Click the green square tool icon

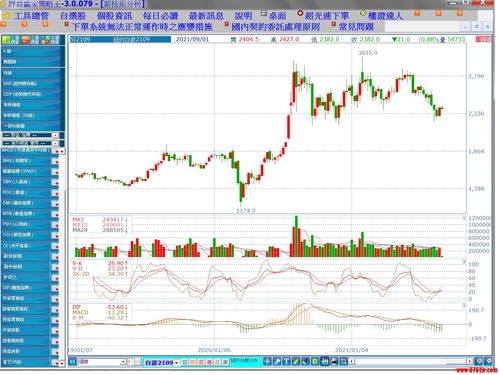[315, 362]
